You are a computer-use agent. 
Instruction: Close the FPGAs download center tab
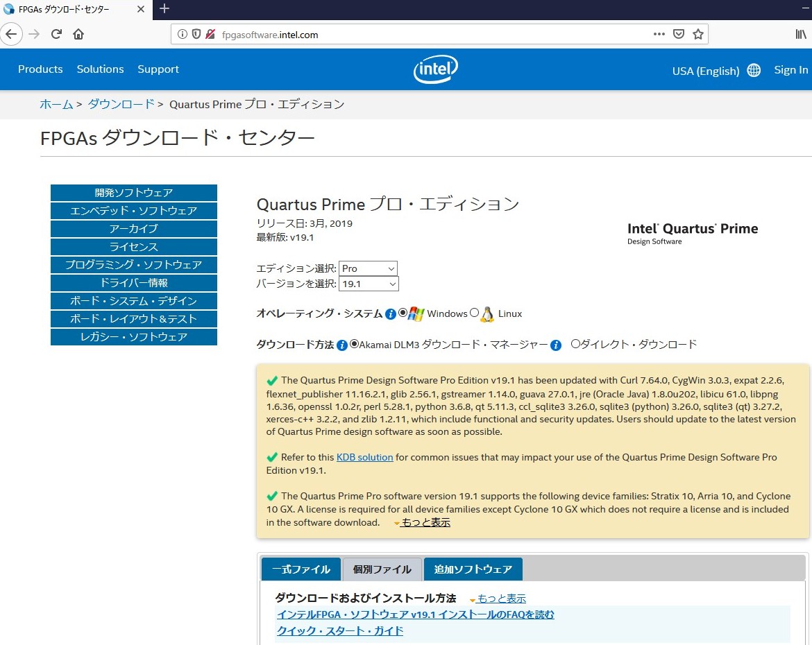[x=140, y=9]
